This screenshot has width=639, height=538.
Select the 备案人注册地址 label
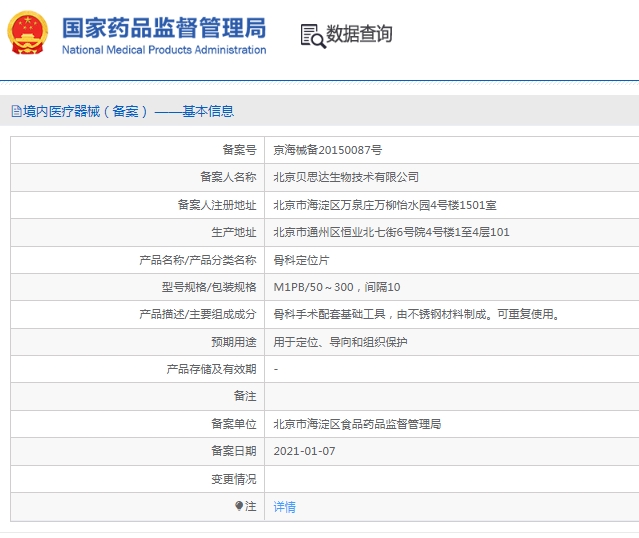(x=217, y=205)
